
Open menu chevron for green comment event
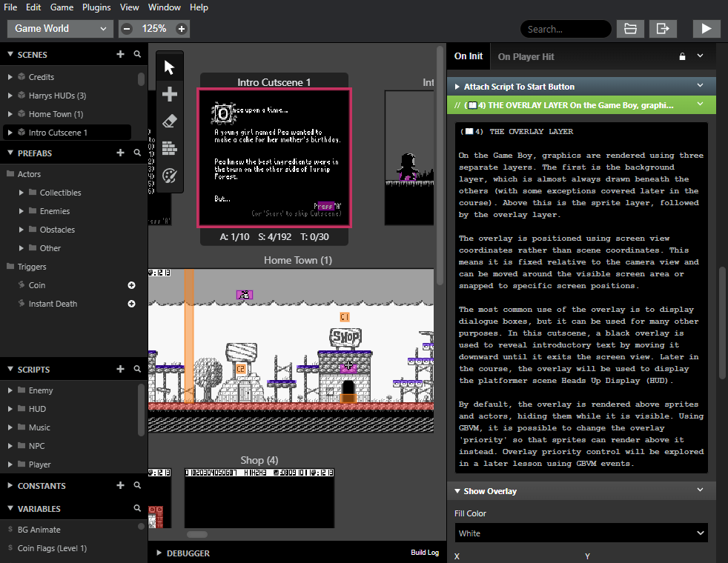coord(700,104)
